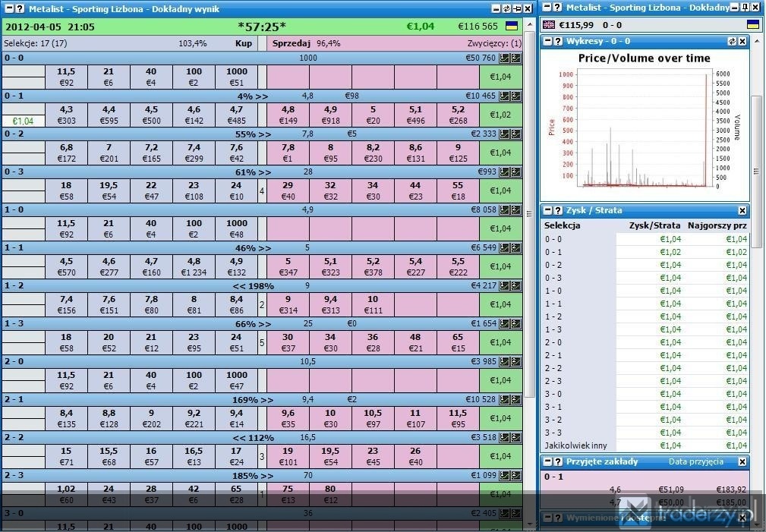Image resolution: width=766 pixels, height=532 pixels.
Task: Back 1 - 1 at odds 4,9
Action: point(236,266)
